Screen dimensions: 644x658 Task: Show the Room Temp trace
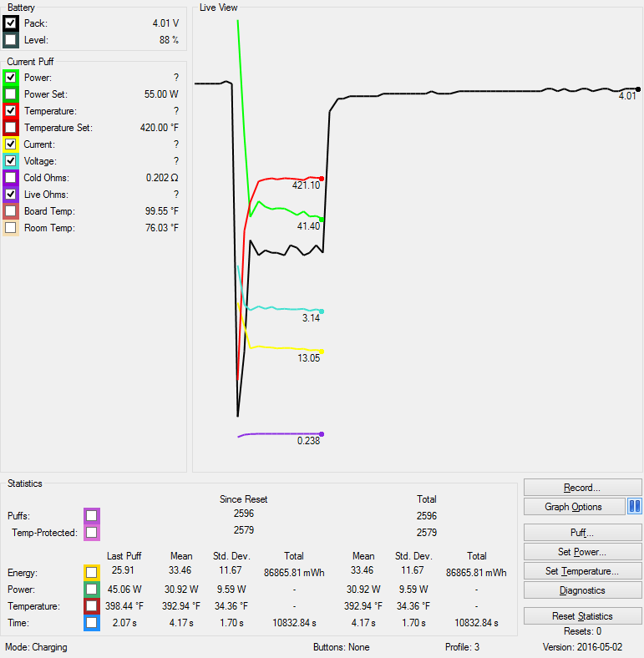point(11,228)
